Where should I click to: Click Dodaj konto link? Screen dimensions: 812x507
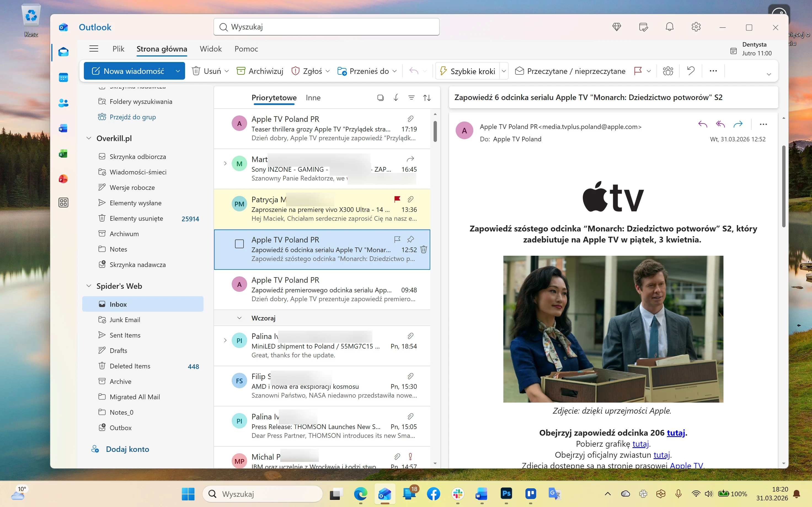click(x=127, y=449)
